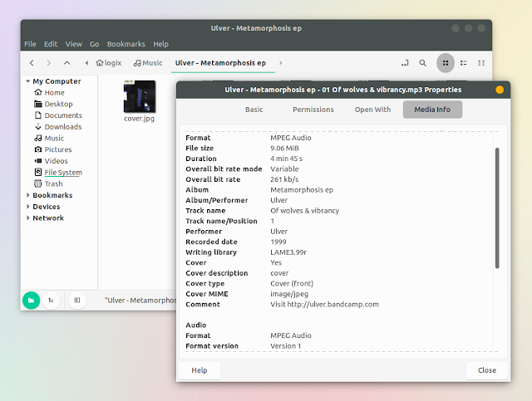The width and height of the screenshot is (532, 401).
Task: Switch to list view mode
Action: (x=464, y=63)
